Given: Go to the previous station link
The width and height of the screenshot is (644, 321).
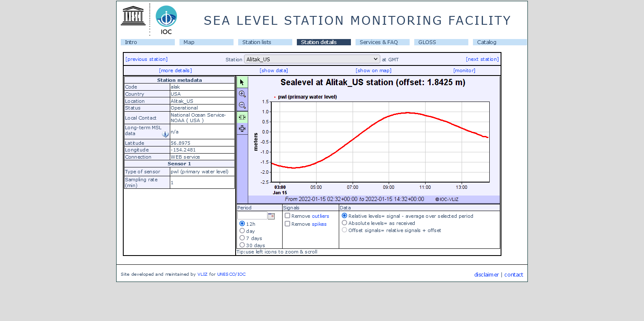Looking at the screenshot, I should click(146, 59).
